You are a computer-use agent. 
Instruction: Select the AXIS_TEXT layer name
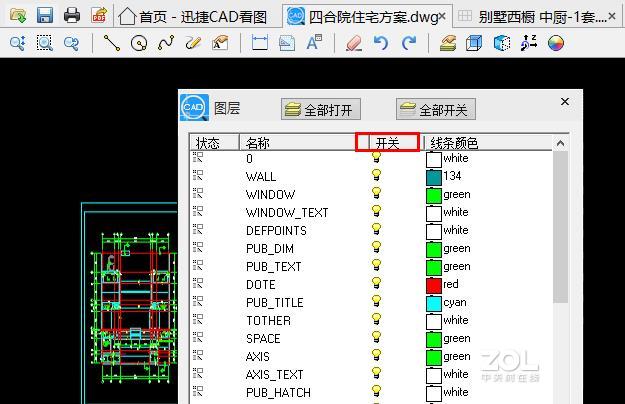[275, 375]
